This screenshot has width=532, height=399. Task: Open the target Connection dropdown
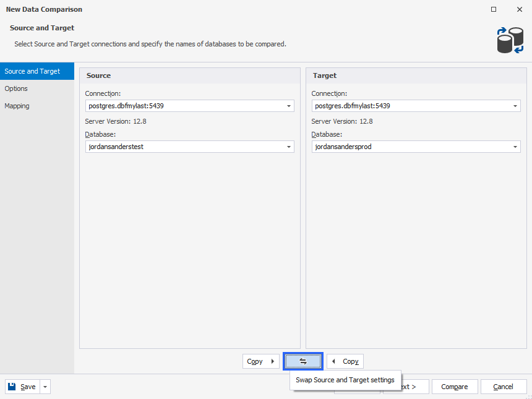[515, 106]
